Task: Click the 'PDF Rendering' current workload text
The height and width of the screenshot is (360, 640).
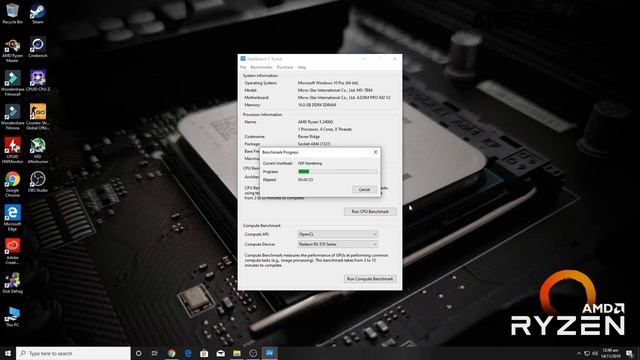Action: point(310,163)
